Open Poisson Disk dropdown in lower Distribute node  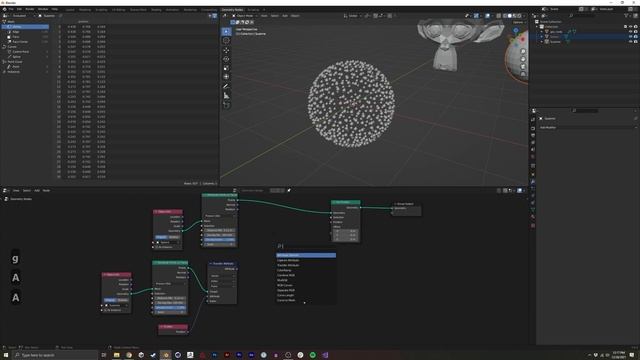click(x=170, y=283)
